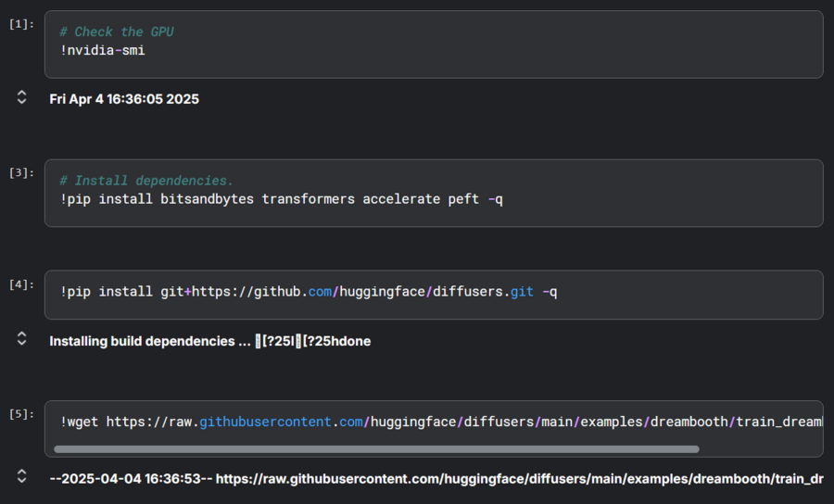Viewport: 834px width, 504px height.
Task: Click the '# Install dependencies.' comment line
Action: [146, 181]
